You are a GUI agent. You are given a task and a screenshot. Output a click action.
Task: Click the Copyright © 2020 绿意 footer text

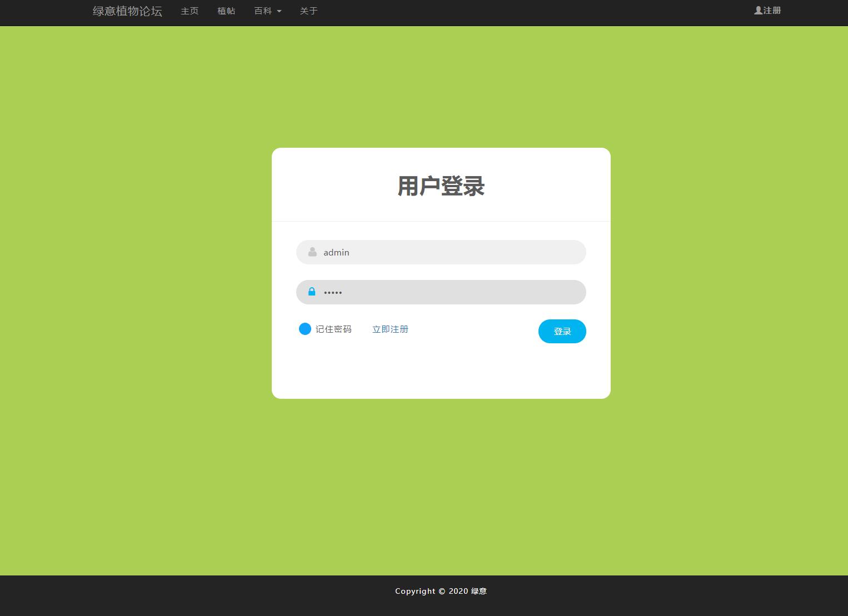click(x=440, y=591)
